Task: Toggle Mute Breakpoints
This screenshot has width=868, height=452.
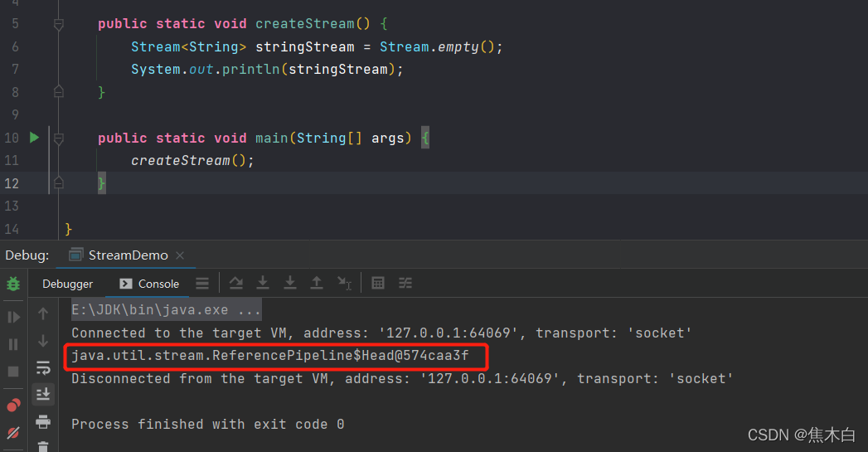Action: 13,433
